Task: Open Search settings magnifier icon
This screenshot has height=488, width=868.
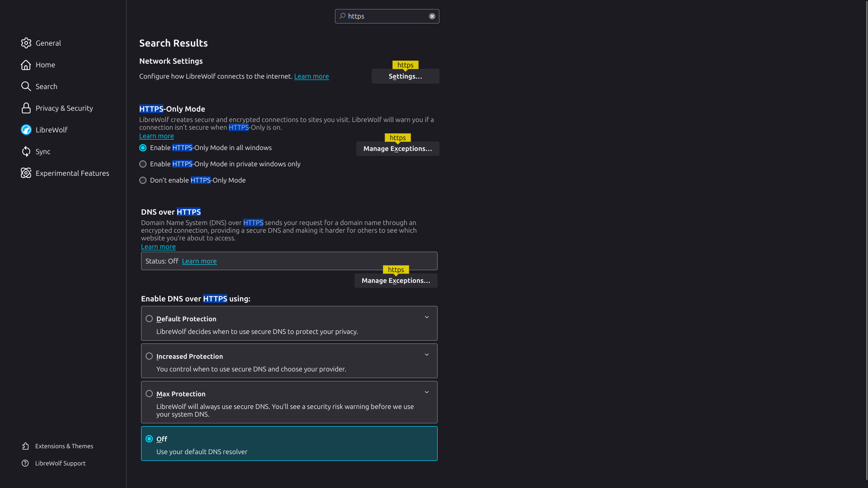Action: (x=26, y=86)
